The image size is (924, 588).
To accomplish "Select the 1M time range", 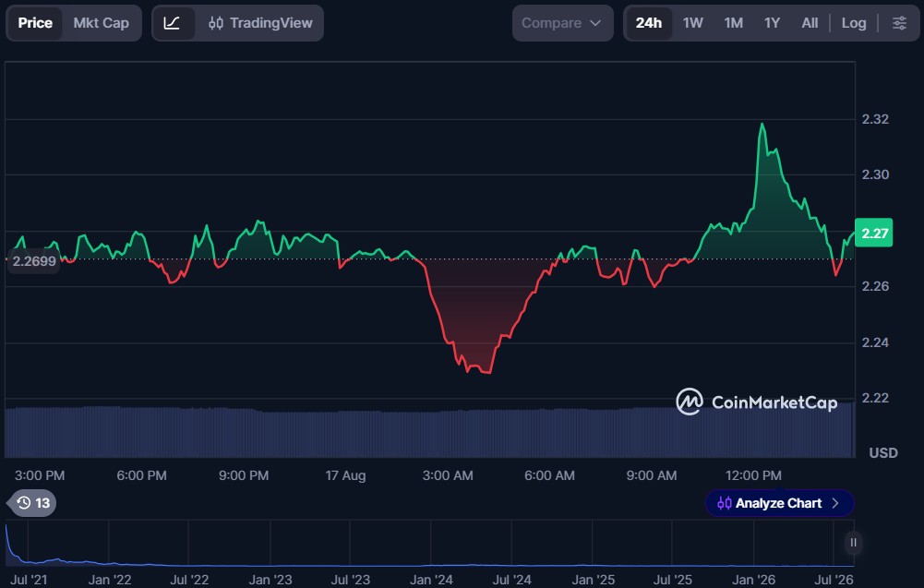I will click(733, 23).
